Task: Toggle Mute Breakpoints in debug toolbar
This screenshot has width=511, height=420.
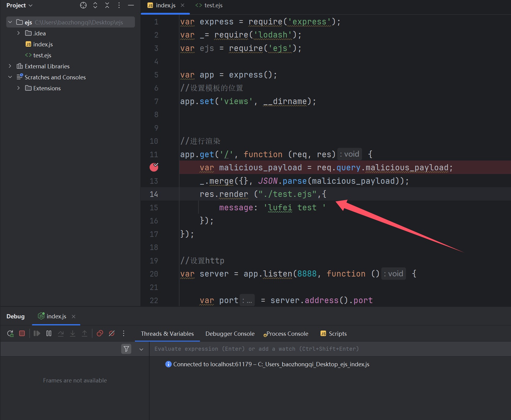Action: 112,333
